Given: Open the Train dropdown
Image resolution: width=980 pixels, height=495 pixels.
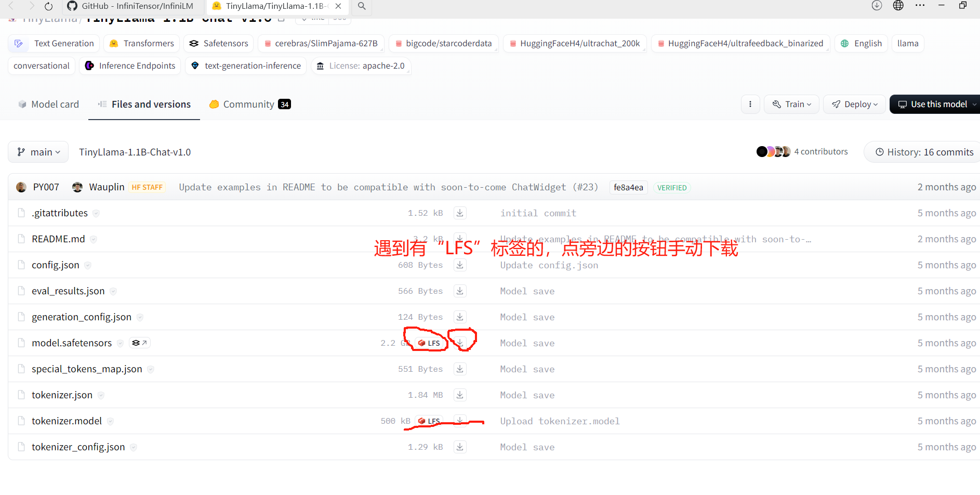Looking at the screenshot, I should (x=791, y=104).
